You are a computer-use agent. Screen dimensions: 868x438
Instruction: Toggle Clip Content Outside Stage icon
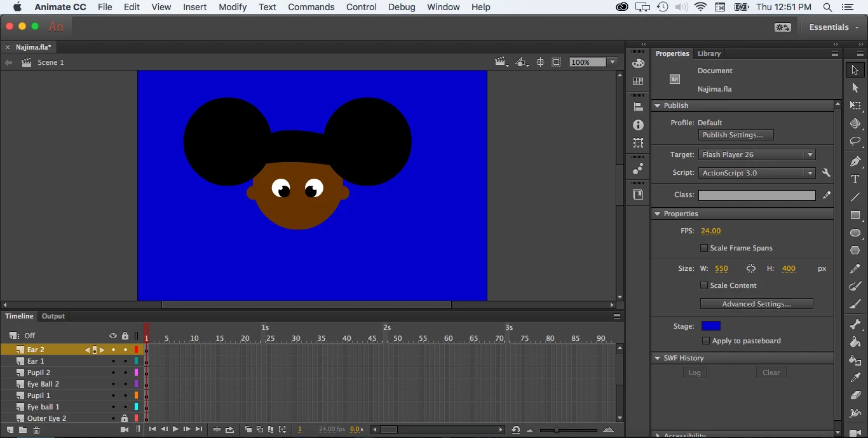tap(557, 62)
